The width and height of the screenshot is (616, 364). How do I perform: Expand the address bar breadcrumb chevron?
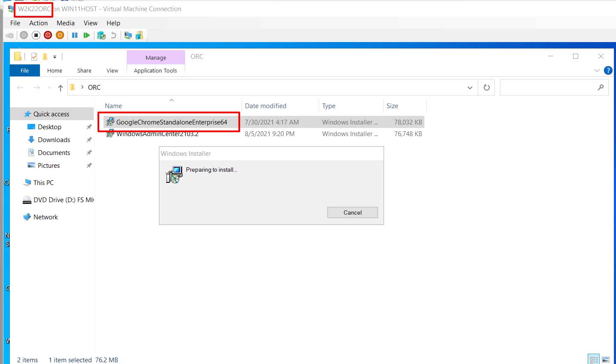click(x=82, y=87)
